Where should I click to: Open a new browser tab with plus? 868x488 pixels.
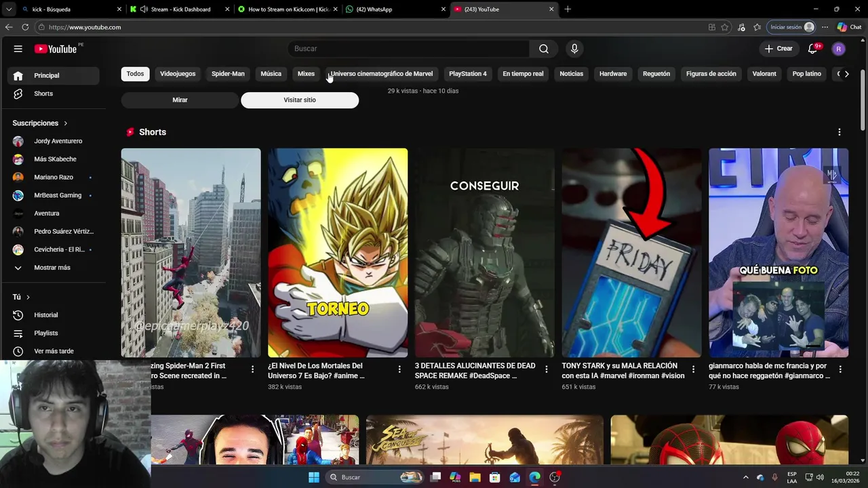(568, 9)
